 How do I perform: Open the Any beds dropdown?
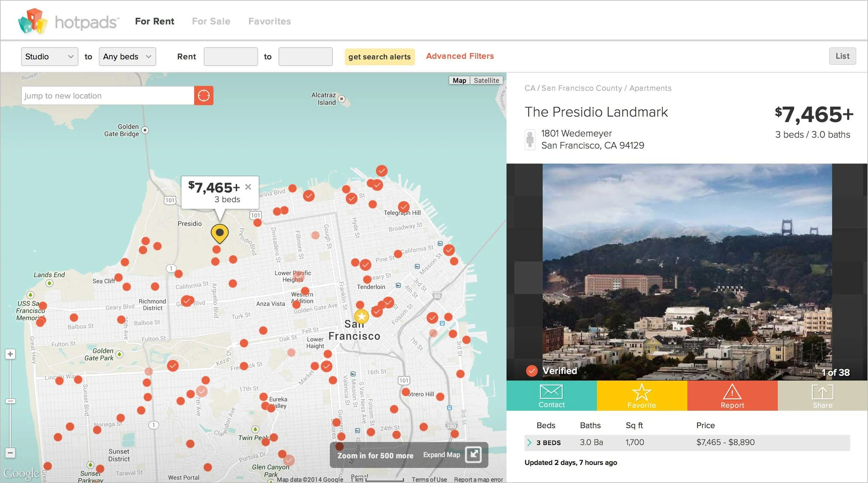[x=127, y=56]
